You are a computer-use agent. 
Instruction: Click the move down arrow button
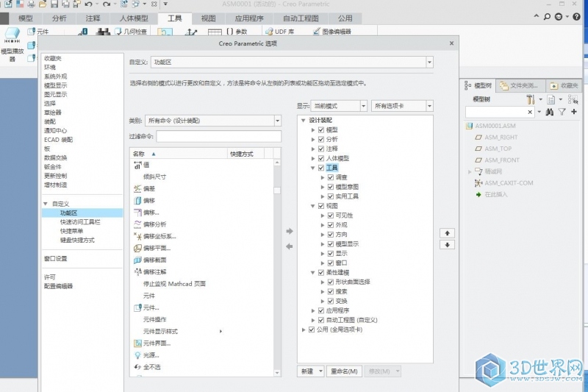coord(447,245)
